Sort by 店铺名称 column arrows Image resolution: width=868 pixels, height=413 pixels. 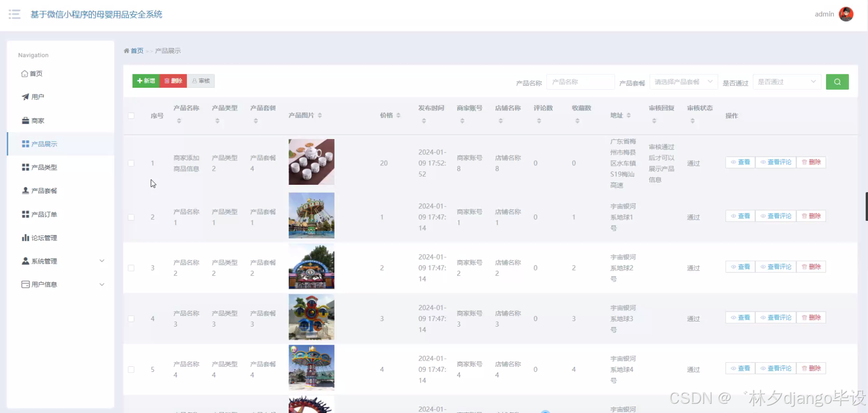pyautogui.click(x=501, y=121)
